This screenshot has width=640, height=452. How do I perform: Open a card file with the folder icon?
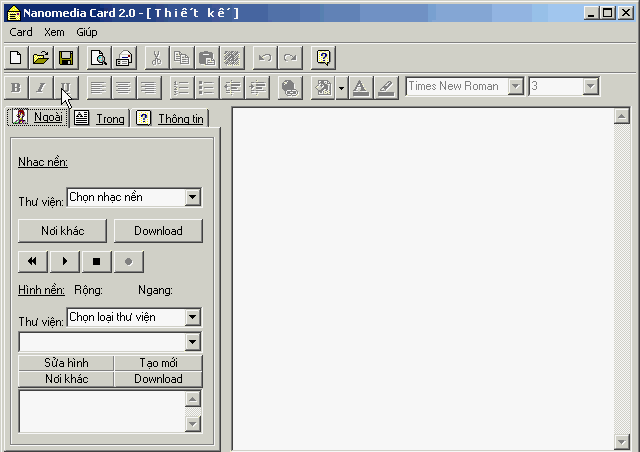click(x=41, y=58)
